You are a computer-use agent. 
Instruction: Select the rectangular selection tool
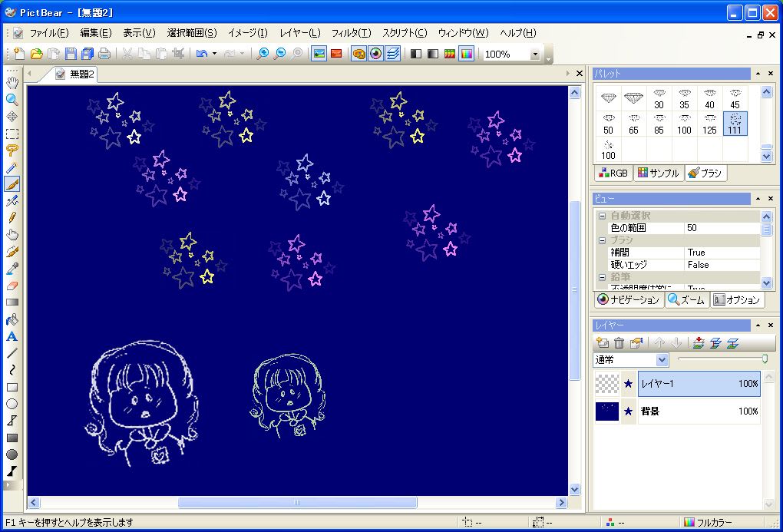(12, 134)
